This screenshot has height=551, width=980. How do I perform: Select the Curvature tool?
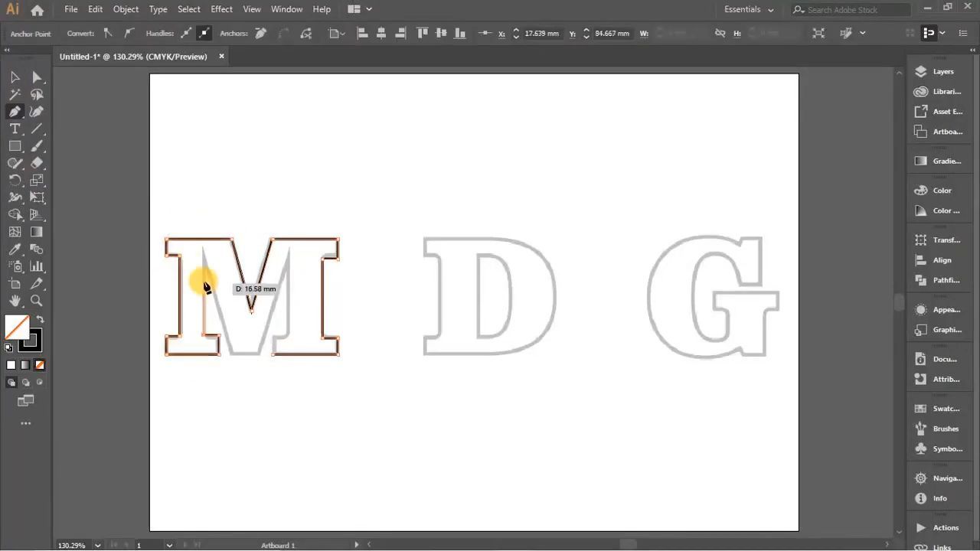[x=37, y=112]
